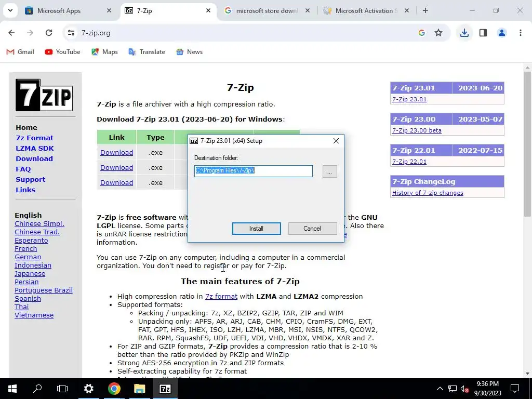The height and width of the screenshot is (399, 532).
Task: Open the taskbar clock and date
Action: [x=487, y=389]
